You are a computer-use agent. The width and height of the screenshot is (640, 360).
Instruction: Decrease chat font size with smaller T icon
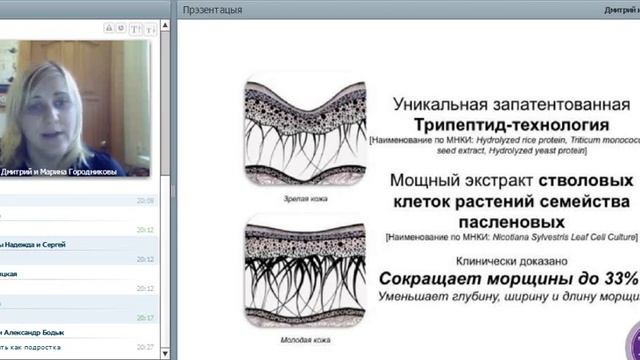tap(150, 29)
